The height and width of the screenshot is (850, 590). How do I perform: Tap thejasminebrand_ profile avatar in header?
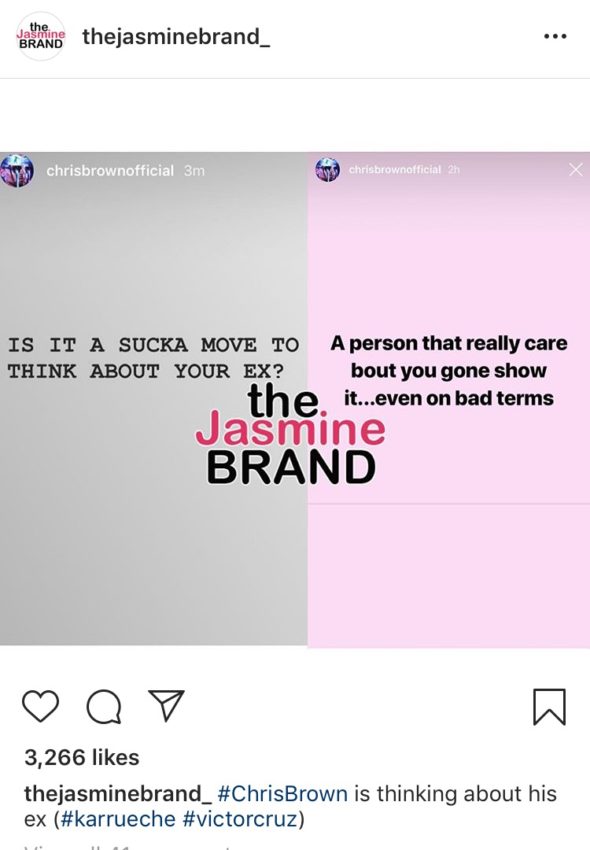click(x=41, y=36)
